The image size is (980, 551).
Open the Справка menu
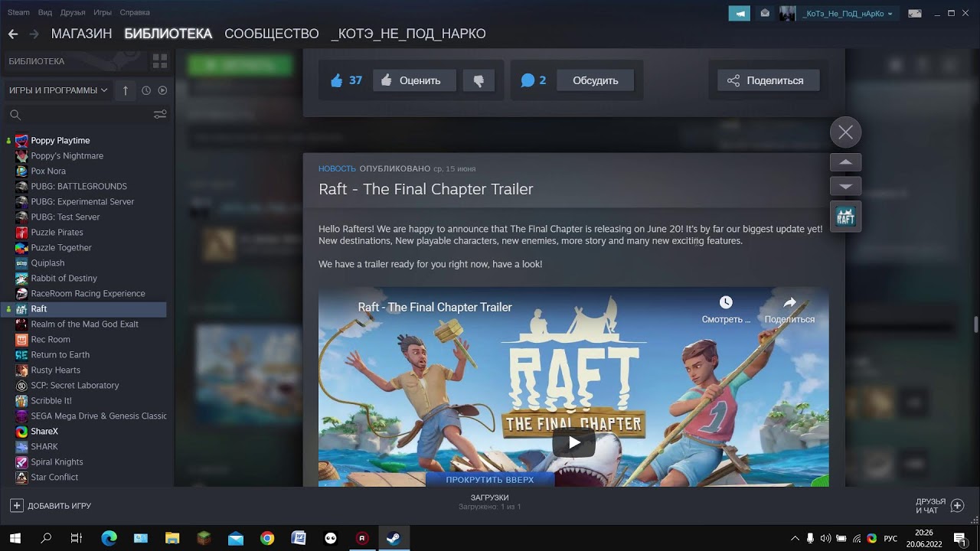point(135,12)
